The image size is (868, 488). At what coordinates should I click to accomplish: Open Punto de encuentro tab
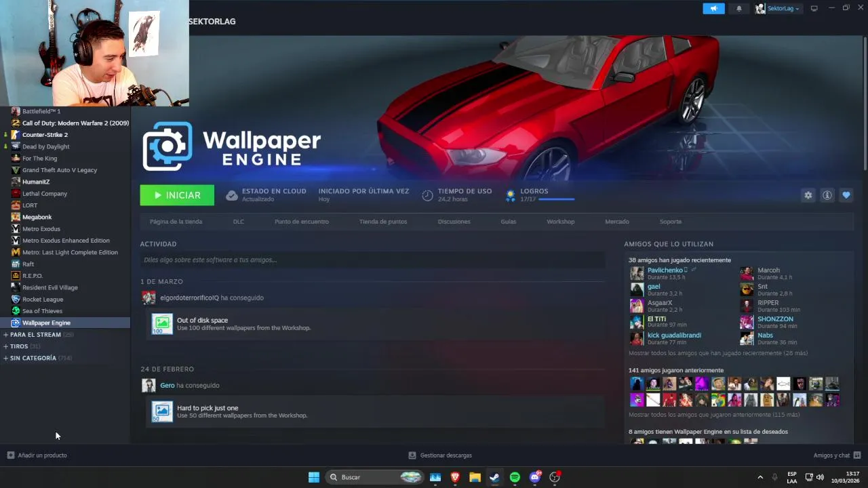click(x=302, y=222)
